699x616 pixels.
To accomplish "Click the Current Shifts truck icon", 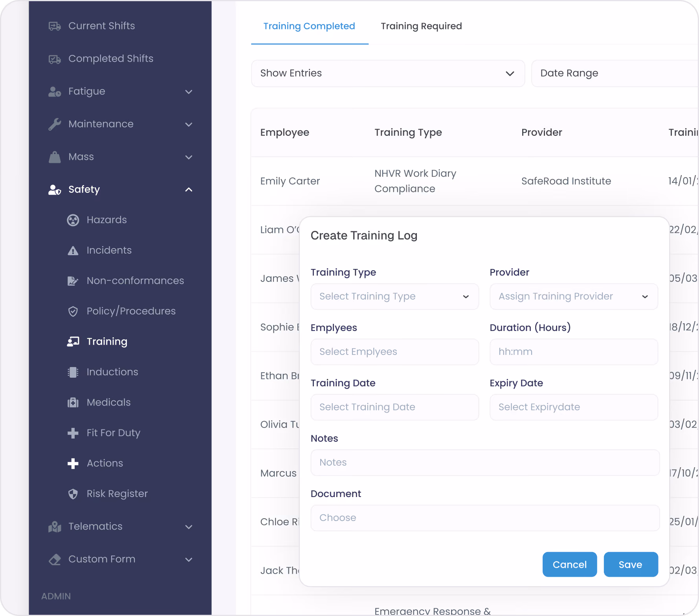I will pyautogui.click(x=55, y=26).
